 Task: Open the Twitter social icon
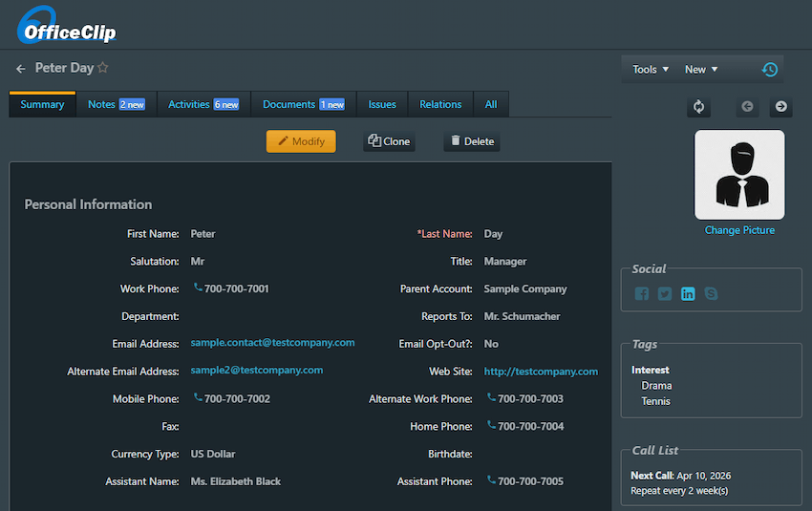(x=665, y=293)
